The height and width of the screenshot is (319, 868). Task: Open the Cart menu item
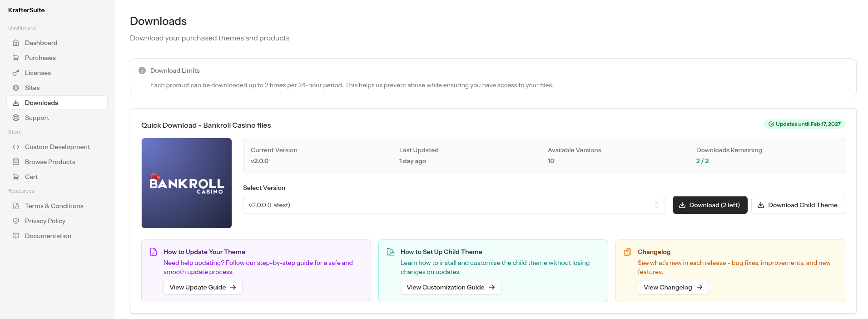point(31,177)
